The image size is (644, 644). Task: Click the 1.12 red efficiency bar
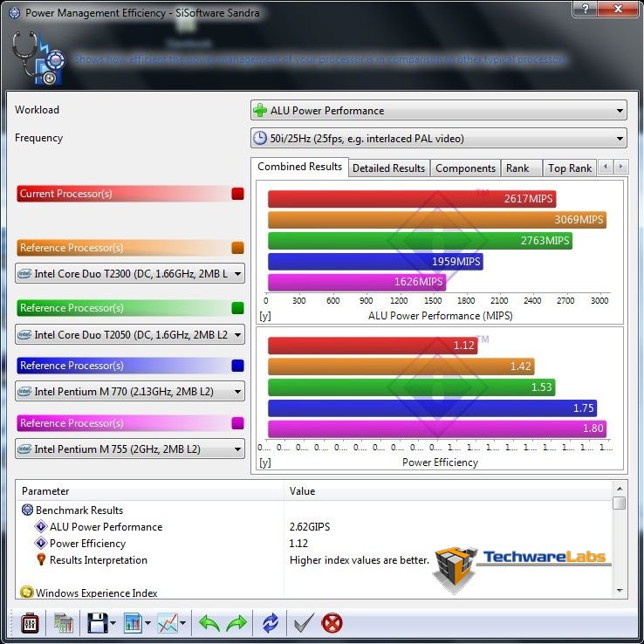373,346
